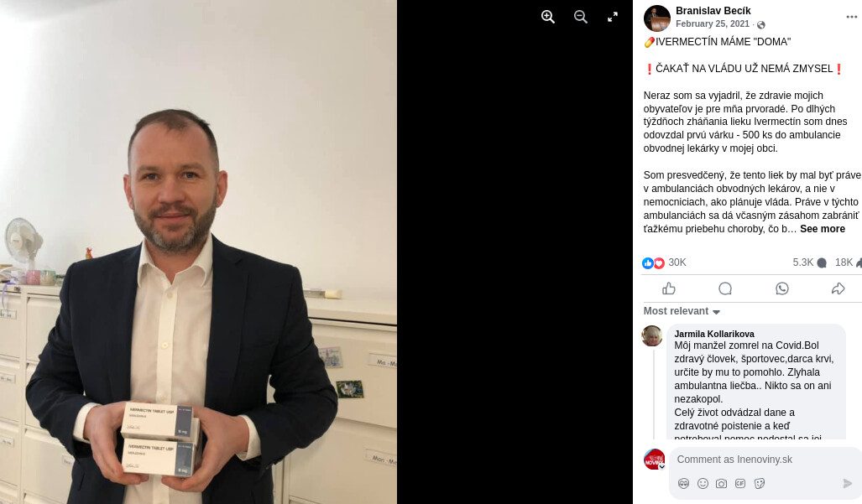Expand the Most relevant comment sorting dropdown
The image size is (862, 504).
[682, 311]
